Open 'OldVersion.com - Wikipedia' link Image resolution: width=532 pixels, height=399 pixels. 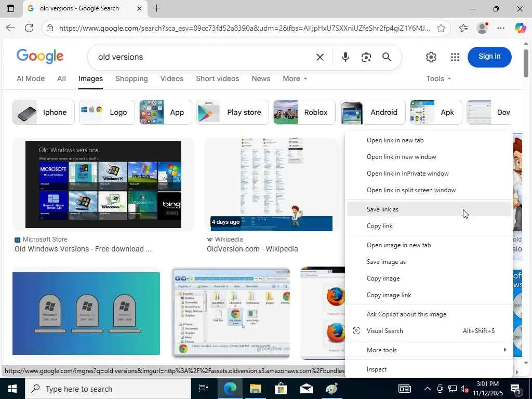252,249
